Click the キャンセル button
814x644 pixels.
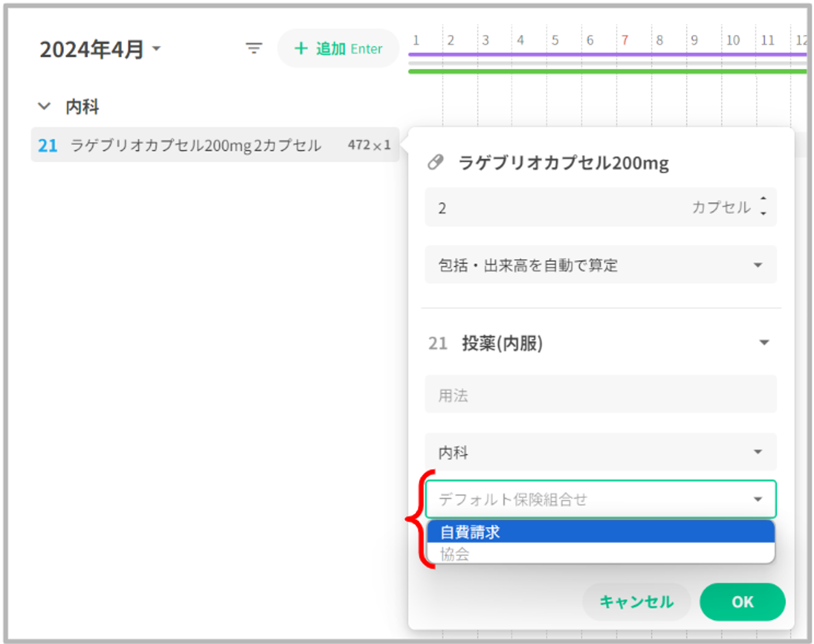click(636, 602)
